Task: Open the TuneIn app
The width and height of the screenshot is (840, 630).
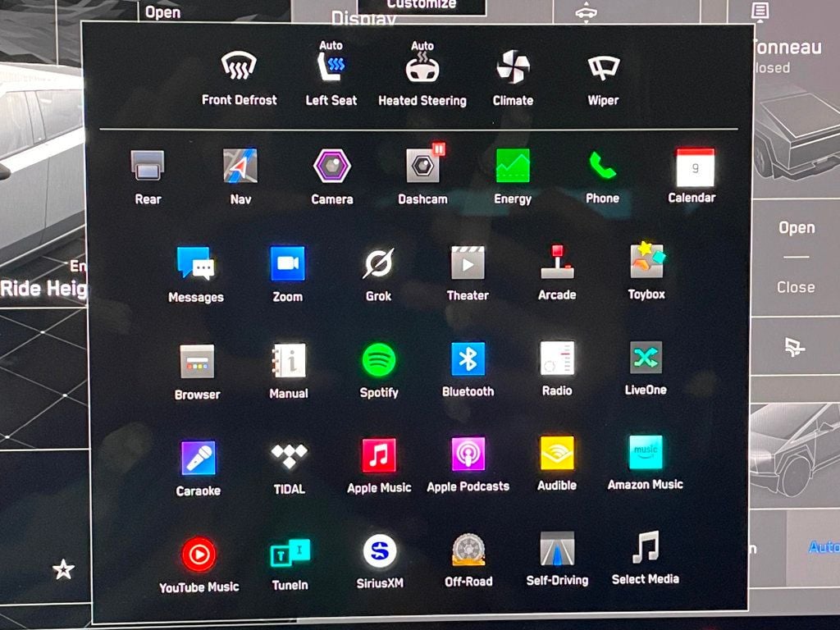Action: (x=290, y=564)
